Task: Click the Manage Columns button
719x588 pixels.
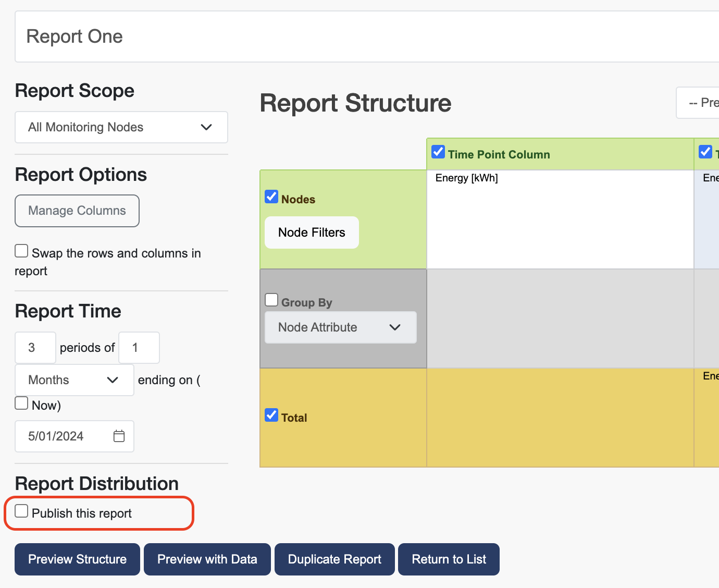Action: pyautogui.click(x=77, y=211)
